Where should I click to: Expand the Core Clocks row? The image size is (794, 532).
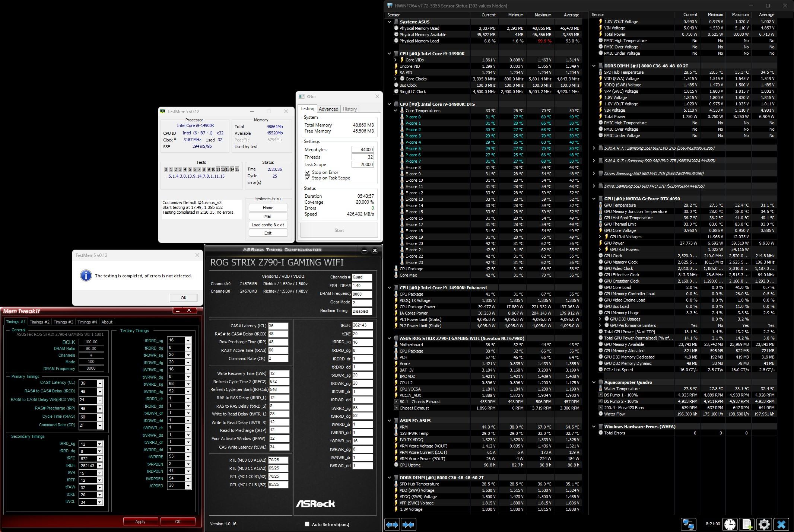396,79
